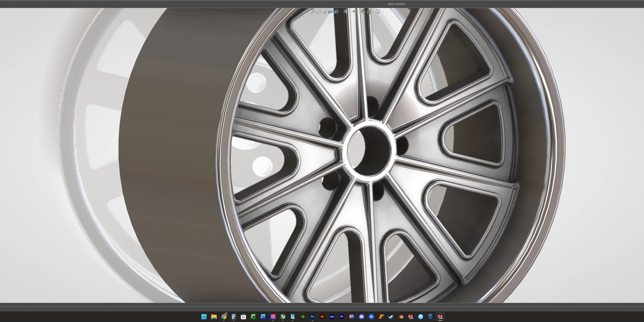Screen dimensions: 644x322
Task: Click the Edit Appearance color ball icon
Action: 363,12
